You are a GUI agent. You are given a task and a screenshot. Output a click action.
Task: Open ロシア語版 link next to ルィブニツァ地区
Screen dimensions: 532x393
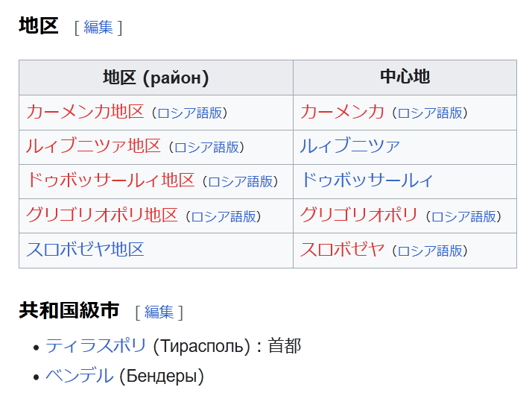pos(206,148)
